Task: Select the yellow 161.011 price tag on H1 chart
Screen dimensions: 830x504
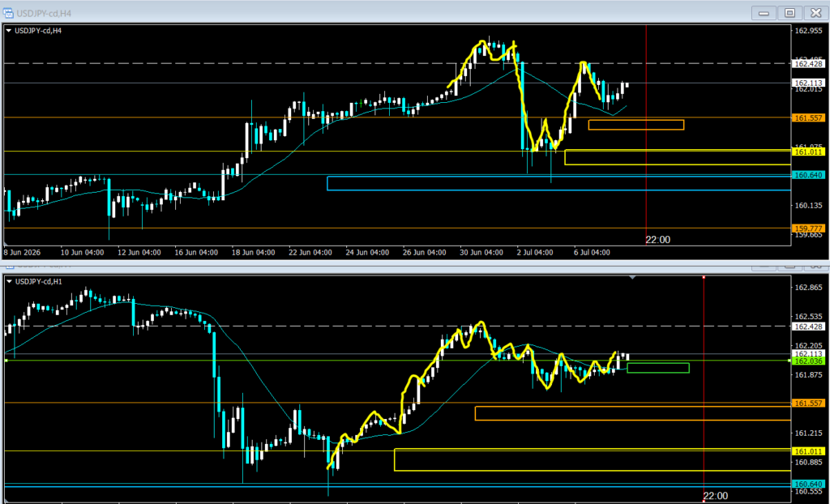Action: point(808,451)
